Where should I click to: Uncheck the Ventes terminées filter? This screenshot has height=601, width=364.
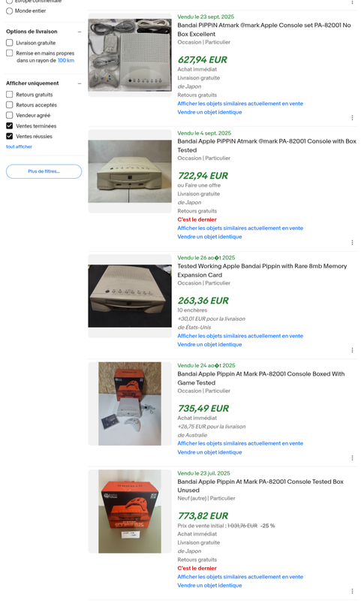tap(10, 125)
